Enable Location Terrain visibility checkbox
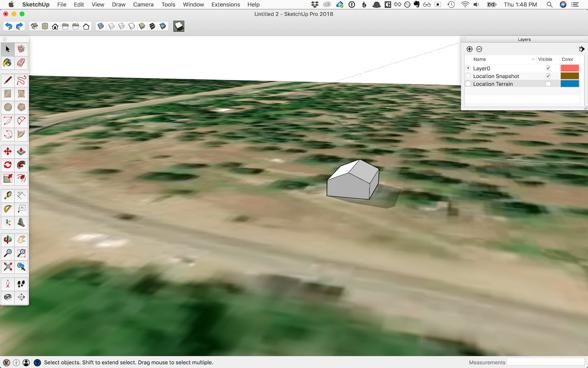The image size is (588, 368). (x=548, y=84)
